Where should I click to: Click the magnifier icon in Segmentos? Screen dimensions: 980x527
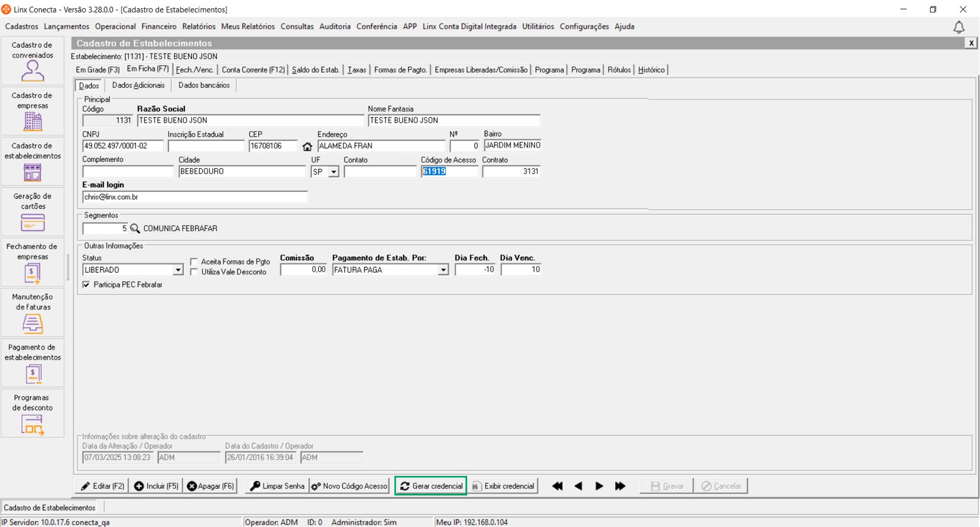[135, 229]
